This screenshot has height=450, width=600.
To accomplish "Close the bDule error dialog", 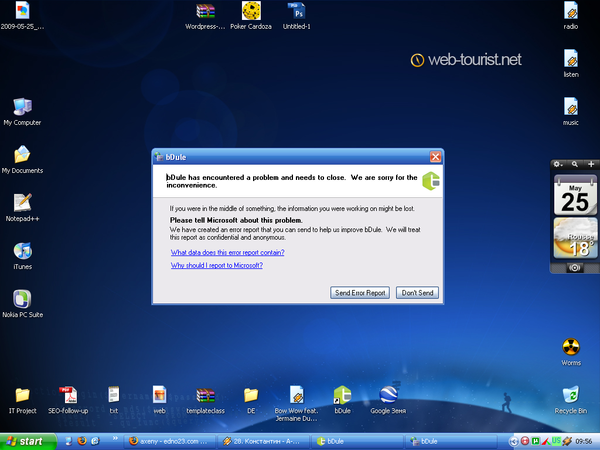I will coord(435,157).
